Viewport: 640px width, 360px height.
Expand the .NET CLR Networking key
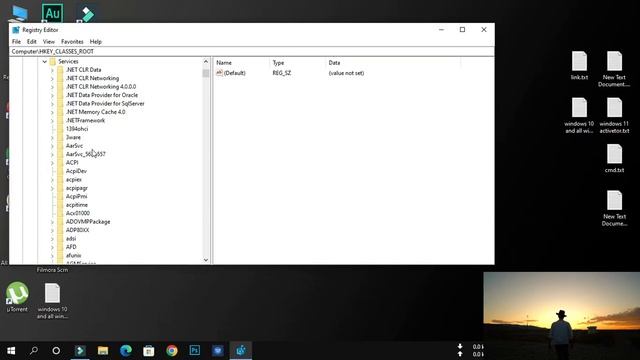click(x=52, y=78)
